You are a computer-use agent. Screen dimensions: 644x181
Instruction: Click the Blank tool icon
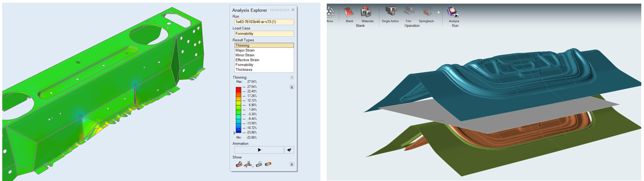(349, 12)
